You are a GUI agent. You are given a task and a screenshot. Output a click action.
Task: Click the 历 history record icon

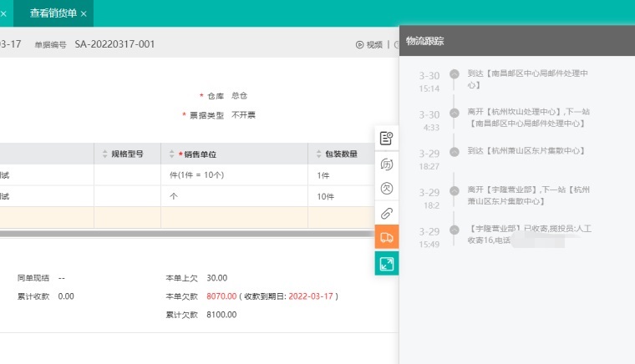point(387,164)
